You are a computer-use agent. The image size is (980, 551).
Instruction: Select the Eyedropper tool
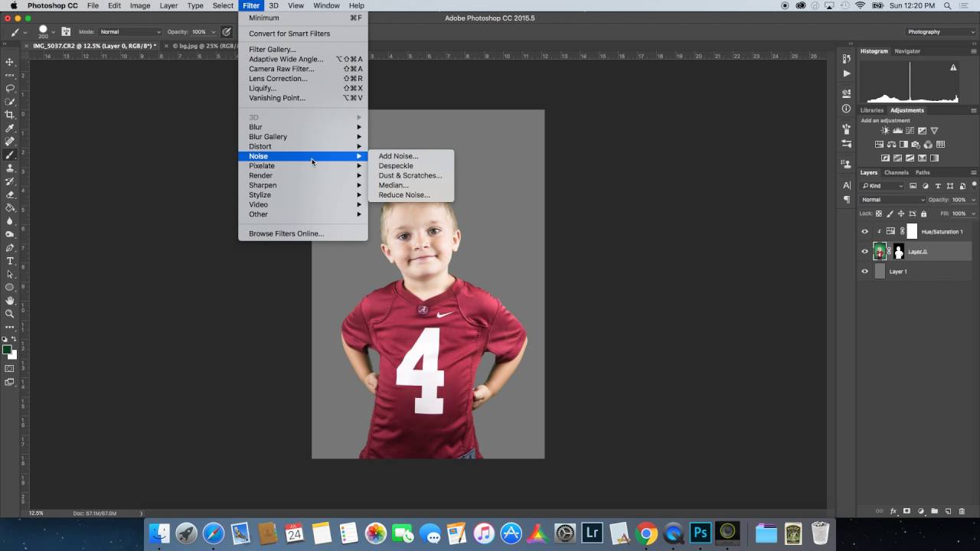(x=10, y=128)
